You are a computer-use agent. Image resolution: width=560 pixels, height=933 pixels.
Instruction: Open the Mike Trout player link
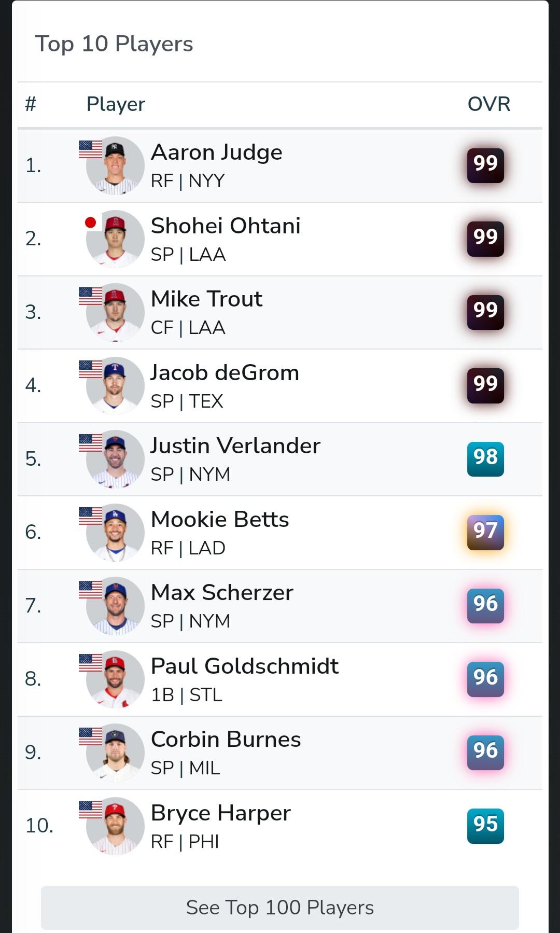206,299
